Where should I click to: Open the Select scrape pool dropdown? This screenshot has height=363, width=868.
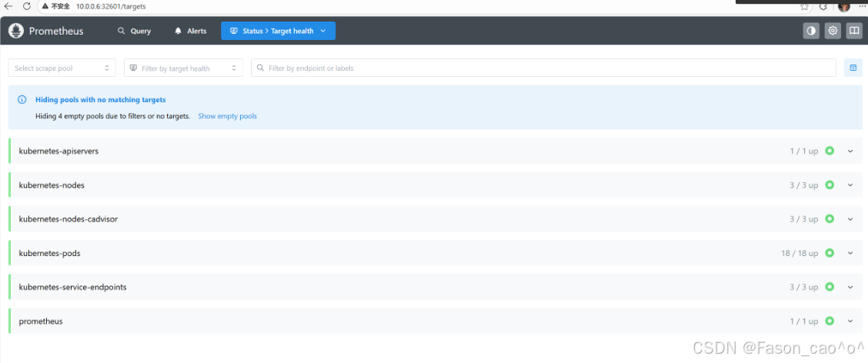pyautogui.click(x=62, y=68)
